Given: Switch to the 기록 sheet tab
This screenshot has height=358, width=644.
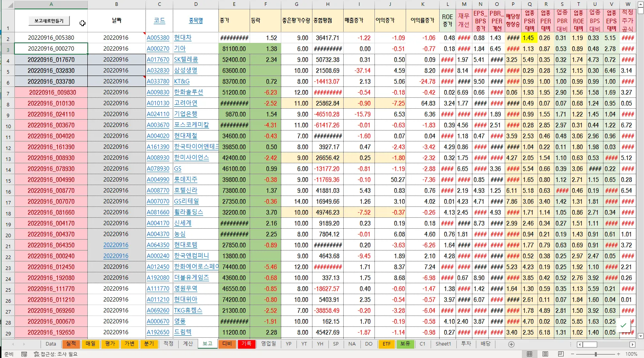Looking at the screenshot, I should (246, 344).
